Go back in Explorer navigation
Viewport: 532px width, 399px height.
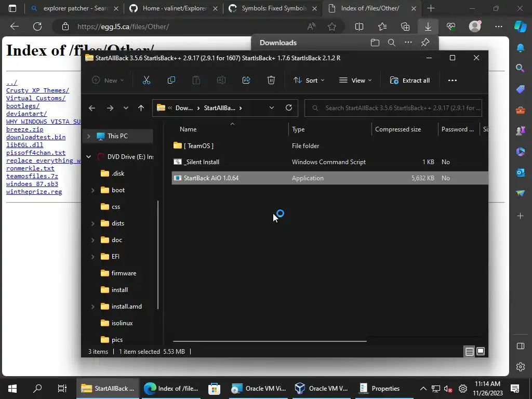click(92, 108)
